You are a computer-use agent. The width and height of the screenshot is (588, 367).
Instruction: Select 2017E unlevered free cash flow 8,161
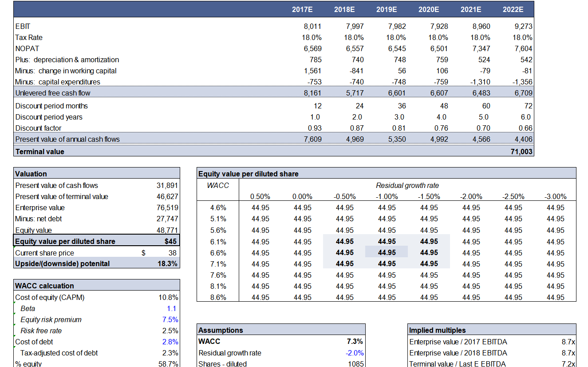[313, 93]
